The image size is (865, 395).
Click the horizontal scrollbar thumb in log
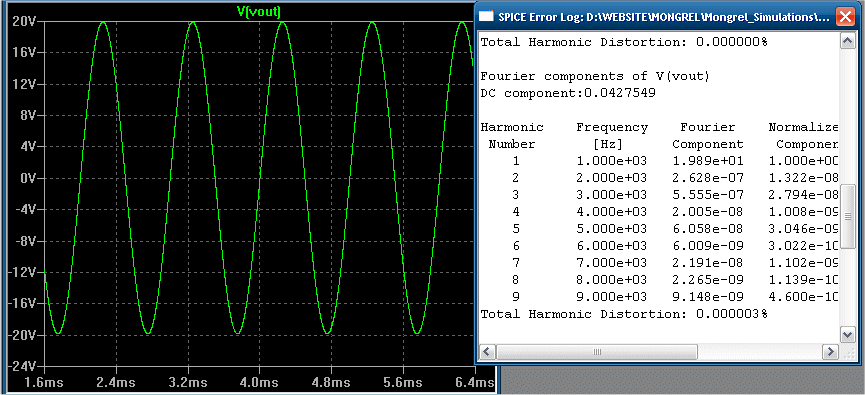pyautogui.click(x=597, y=351)
